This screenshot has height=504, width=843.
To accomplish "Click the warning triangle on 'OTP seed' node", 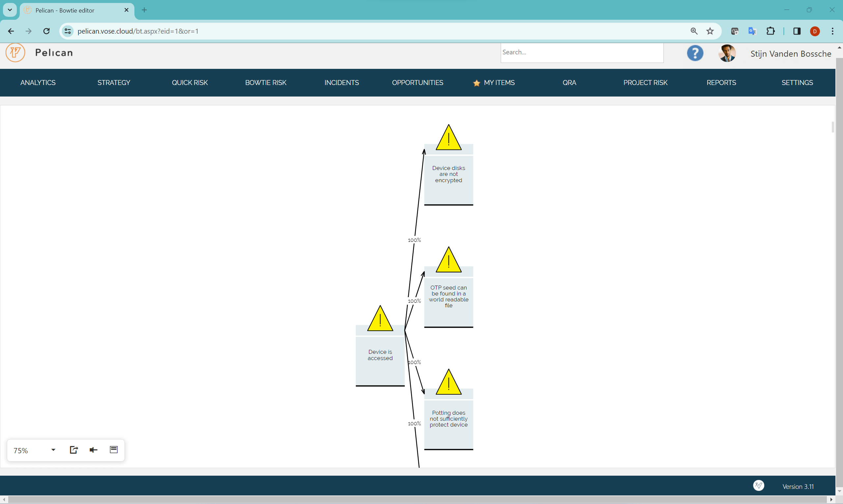I will coord(448,261).
